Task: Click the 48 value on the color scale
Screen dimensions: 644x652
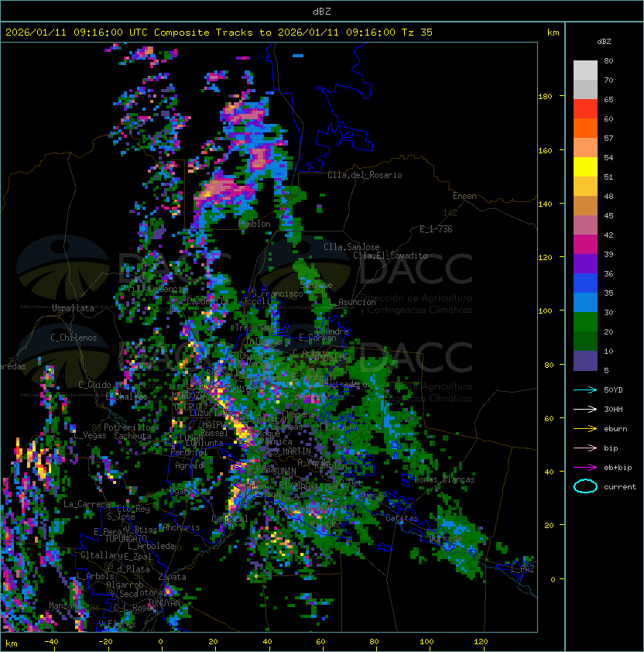Action: 608,196
